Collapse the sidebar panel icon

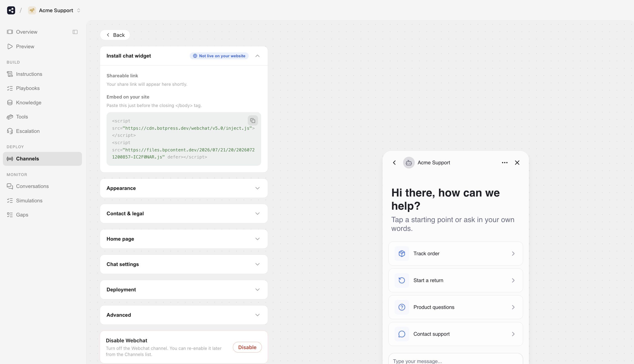[75, 32]
